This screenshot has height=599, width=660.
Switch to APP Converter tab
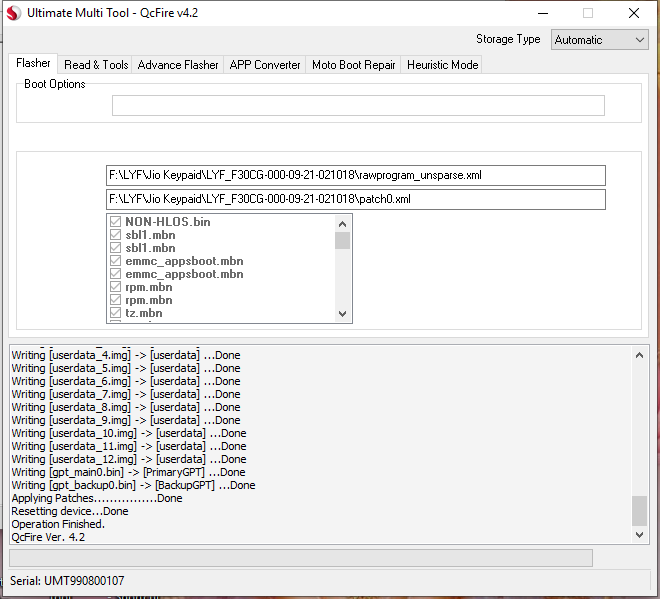tap(265, 65)
